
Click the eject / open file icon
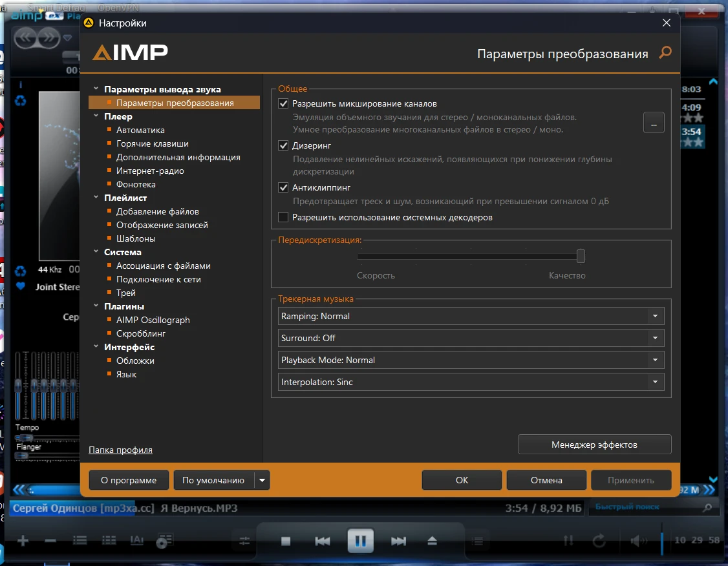[433, 541]
